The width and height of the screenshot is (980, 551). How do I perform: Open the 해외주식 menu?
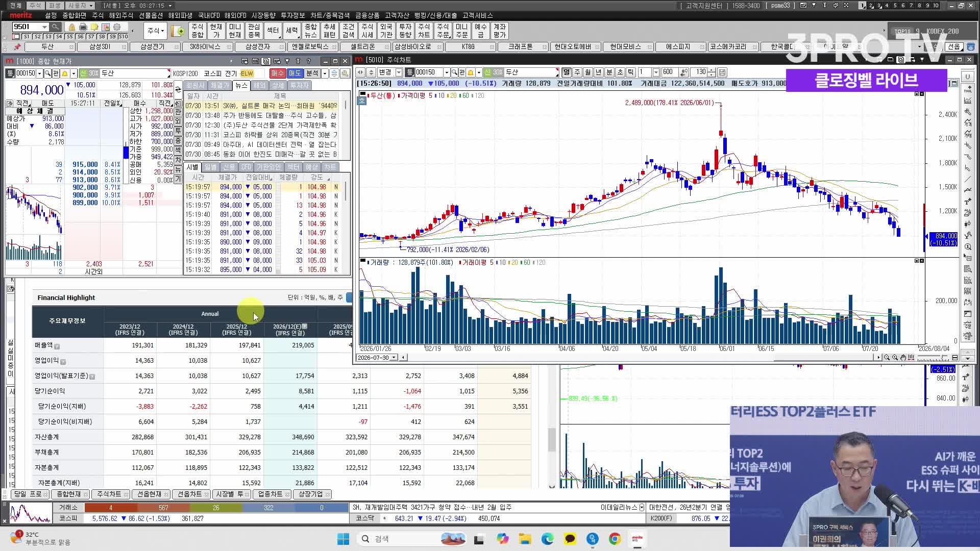121,15
